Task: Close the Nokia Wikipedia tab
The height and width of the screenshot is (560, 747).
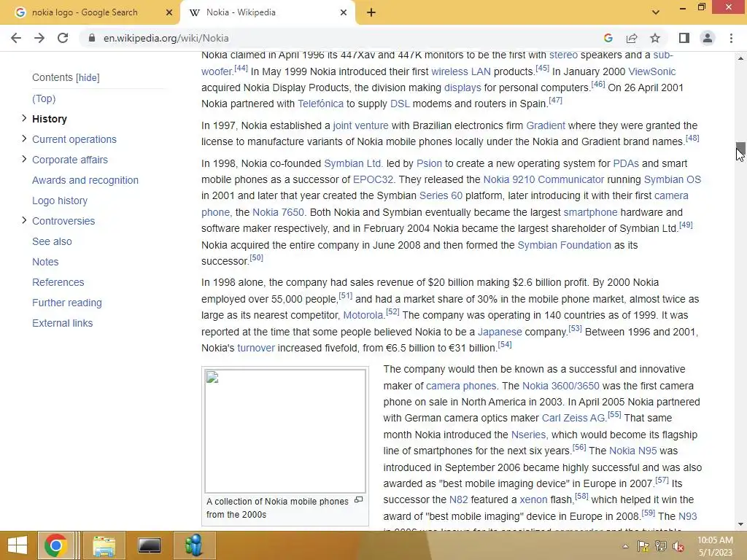Action: pyautogui.click(x=344, y=12)
